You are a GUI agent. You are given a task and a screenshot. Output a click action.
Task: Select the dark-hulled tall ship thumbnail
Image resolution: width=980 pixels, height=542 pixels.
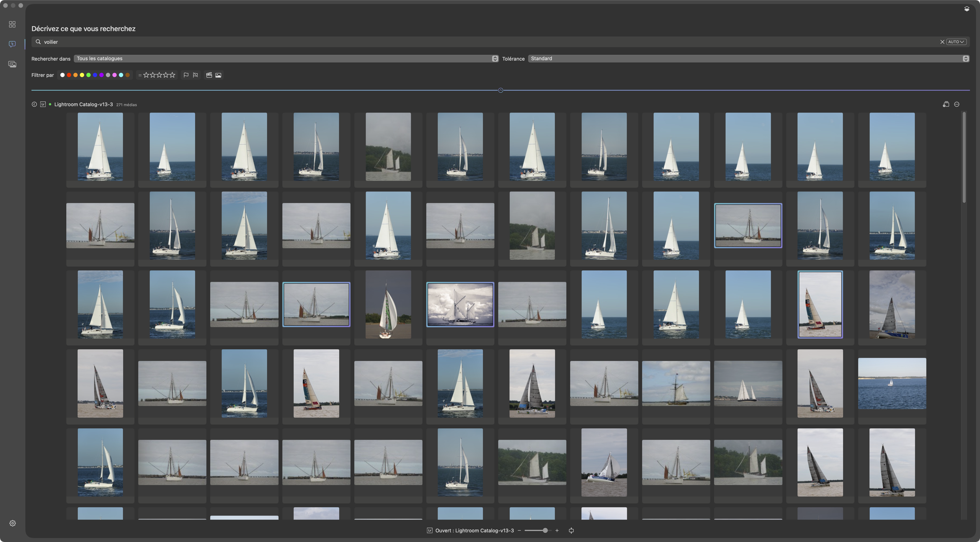676,383
